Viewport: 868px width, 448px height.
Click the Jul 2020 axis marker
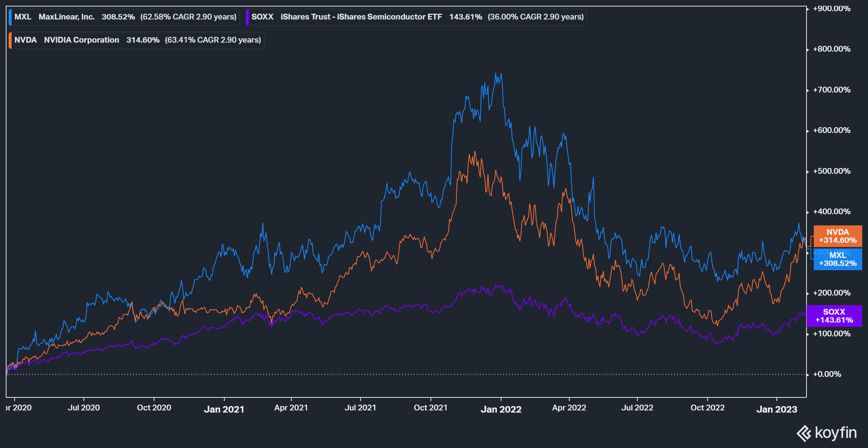click(x=84, y=408)
